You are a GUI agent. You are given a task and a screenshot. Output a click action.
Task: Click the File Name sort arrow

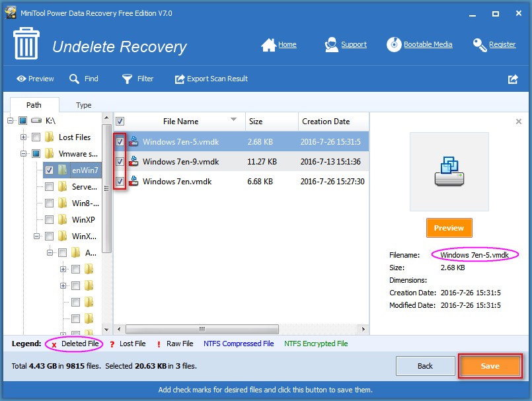pos(233,120)
